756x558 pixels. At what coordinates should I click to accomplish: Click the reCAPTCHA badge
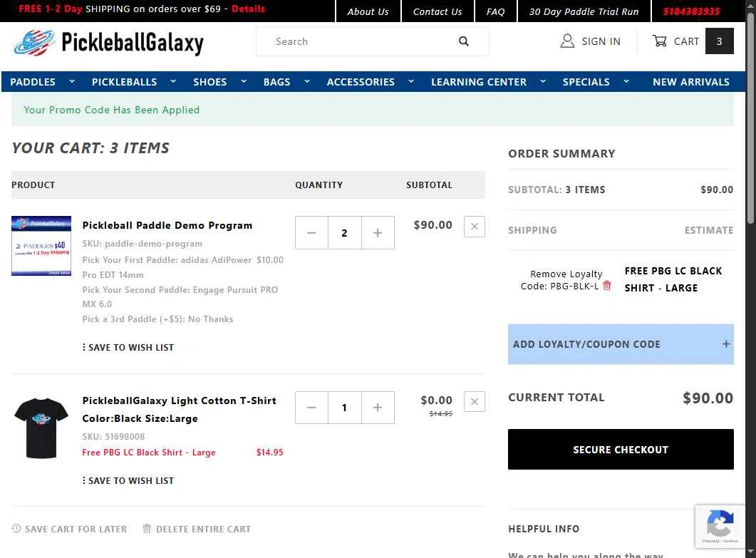click(720, 526)
